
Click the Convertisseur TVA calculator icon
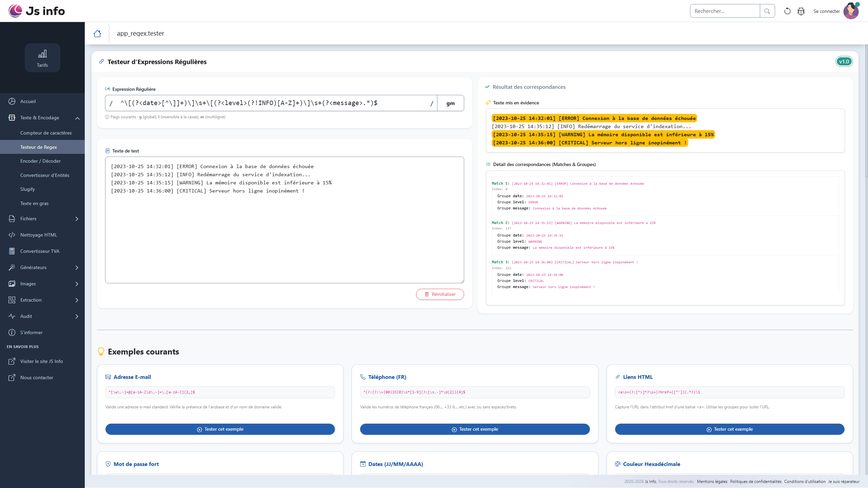[x=12, y=251]
